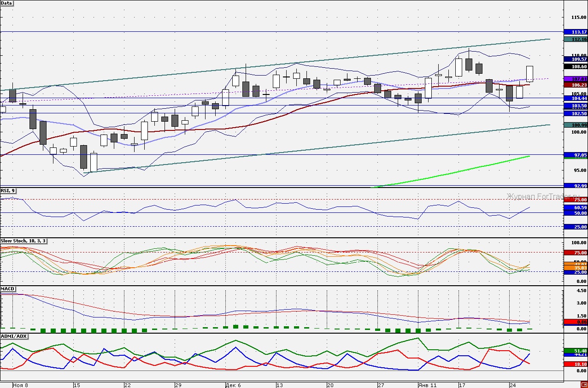Click the green 51.48 ADX value tag

click(576, 351)
